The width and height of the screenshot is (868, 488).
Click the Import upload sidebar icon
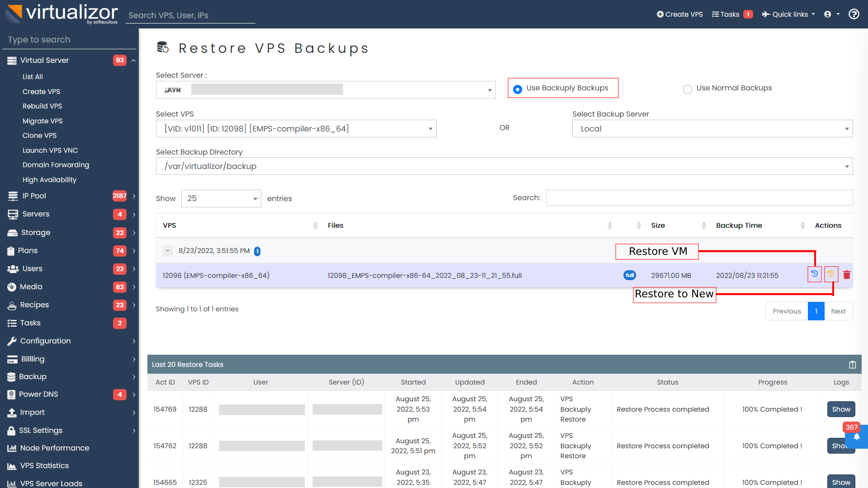[12, 413]
